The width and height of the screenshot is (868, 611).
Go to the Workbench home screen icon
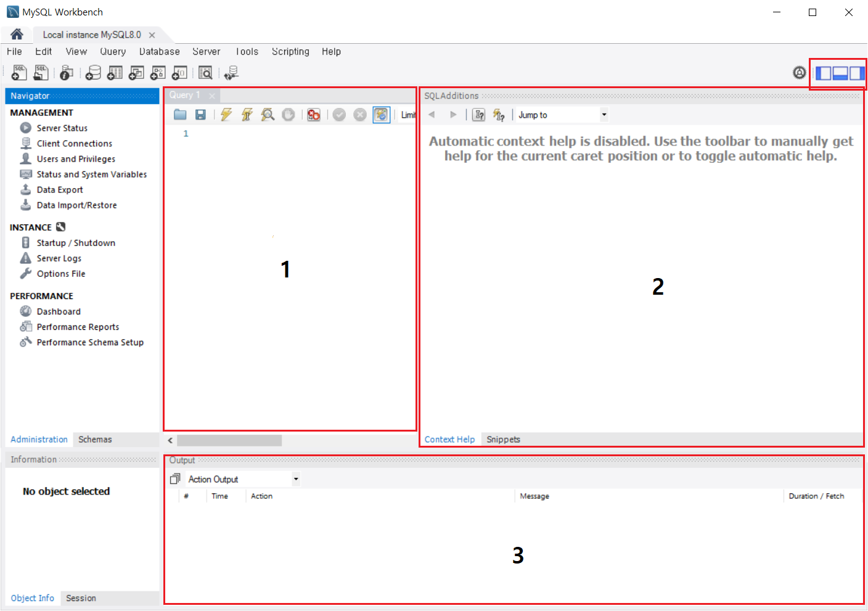(17, 35)
